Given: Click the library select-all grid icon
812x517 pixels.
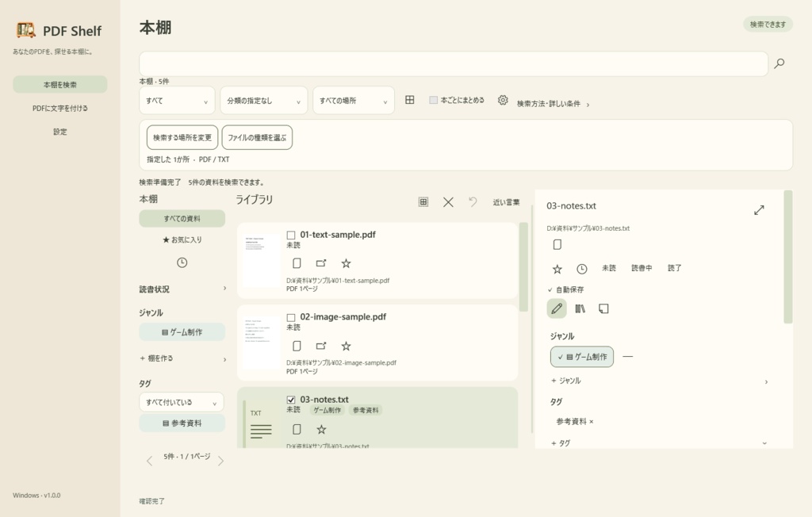Looking at the screenshot, I should [423, 202].
